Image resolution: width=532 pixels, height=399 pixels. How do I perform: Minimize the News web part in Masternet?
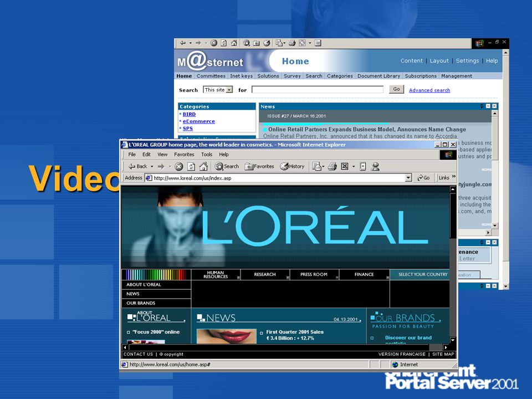tap(488, 106)
